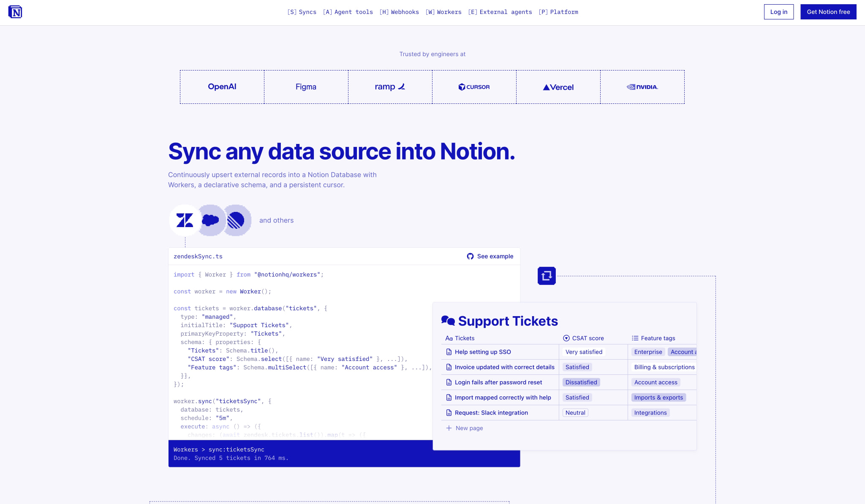Viewport: 865px width, 504px height.
Task: Click the CSAT score select column icon
Action: [566, 338]
